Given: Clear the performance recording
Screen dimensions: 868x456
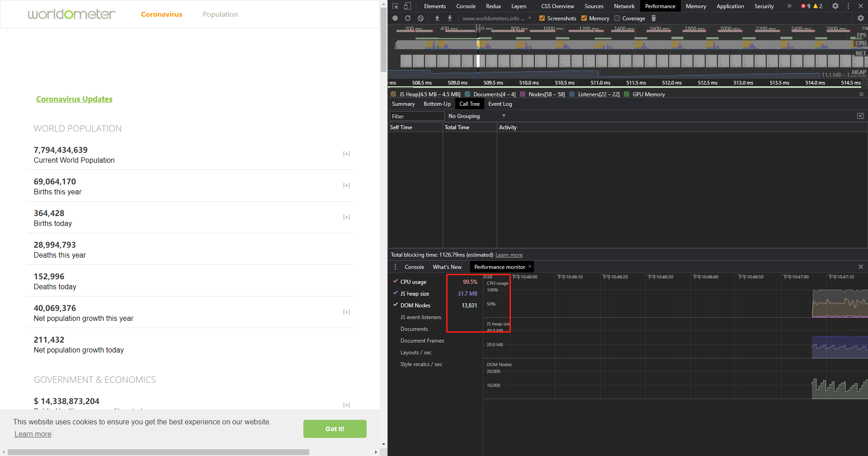Looking at the screenshot, I should coord(421,19).
